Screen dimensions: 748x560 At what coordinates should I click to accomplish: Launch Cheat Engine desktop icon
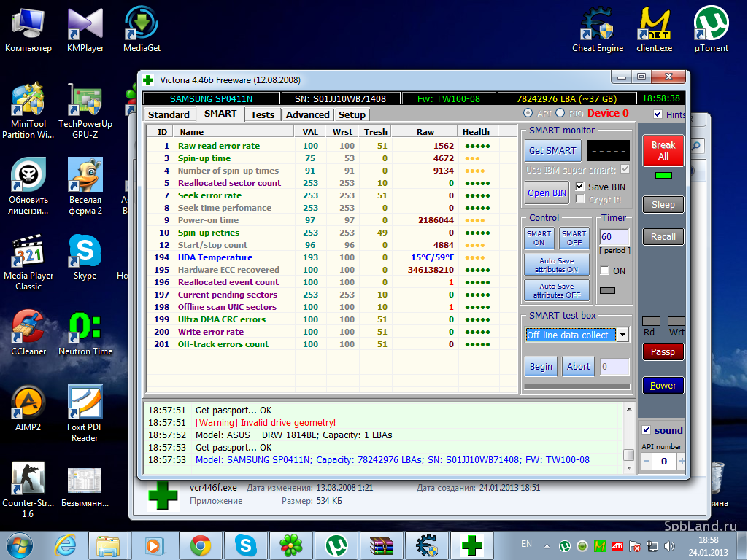(597, 30)
